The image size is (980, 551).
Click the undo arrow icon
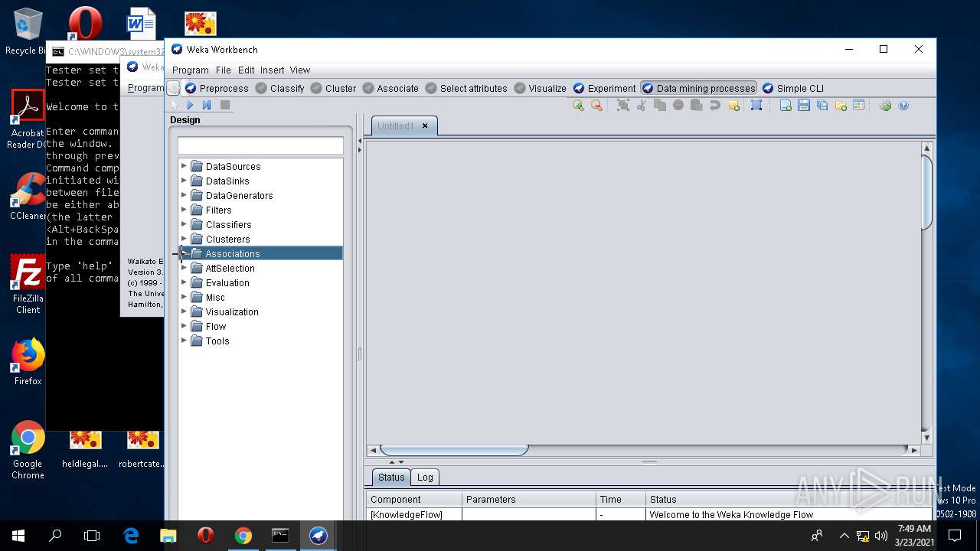click(715, 106)
